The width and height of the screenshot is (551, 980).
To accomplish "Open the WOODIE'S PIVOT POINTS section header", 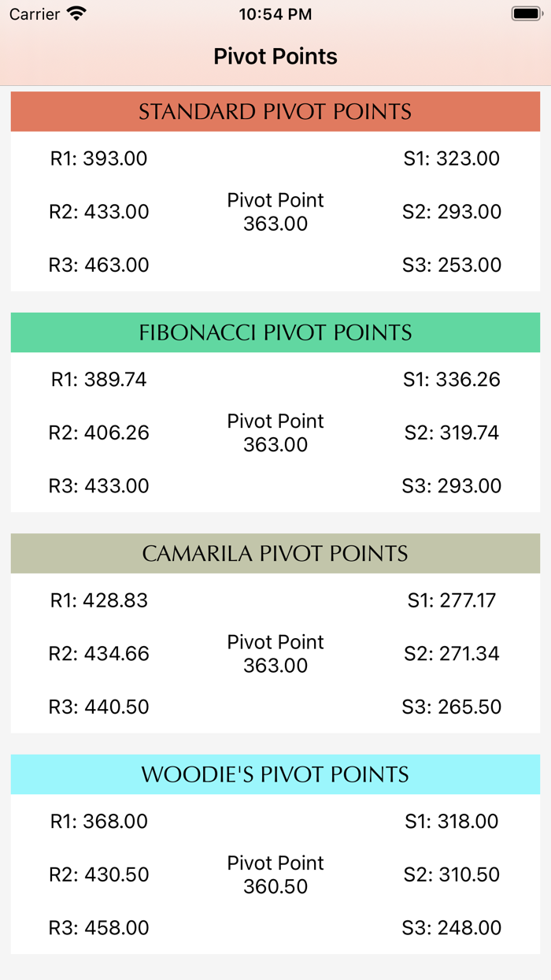I will pos(275,774).
